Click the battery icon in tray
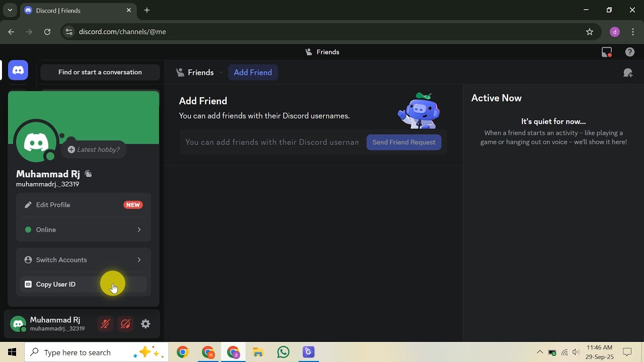 552,352
